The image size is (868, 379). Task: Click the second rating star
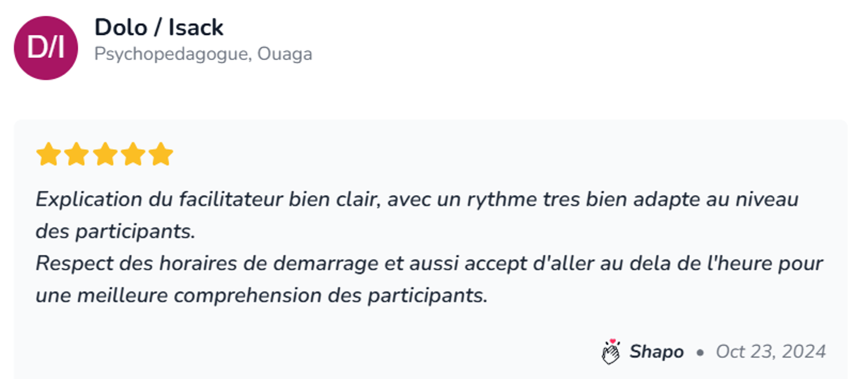point(76,155)
